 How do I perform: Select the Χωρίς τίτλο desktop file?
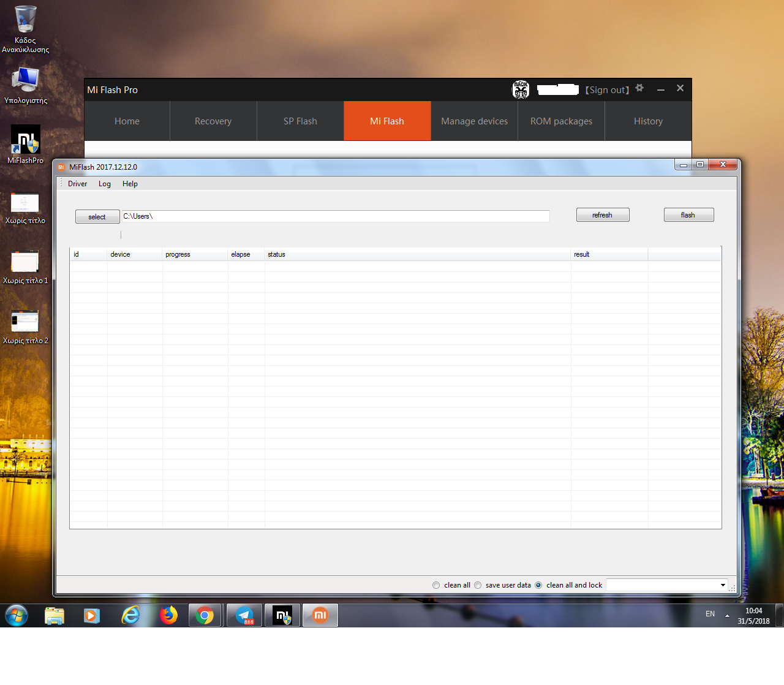[x=25, y=208]
